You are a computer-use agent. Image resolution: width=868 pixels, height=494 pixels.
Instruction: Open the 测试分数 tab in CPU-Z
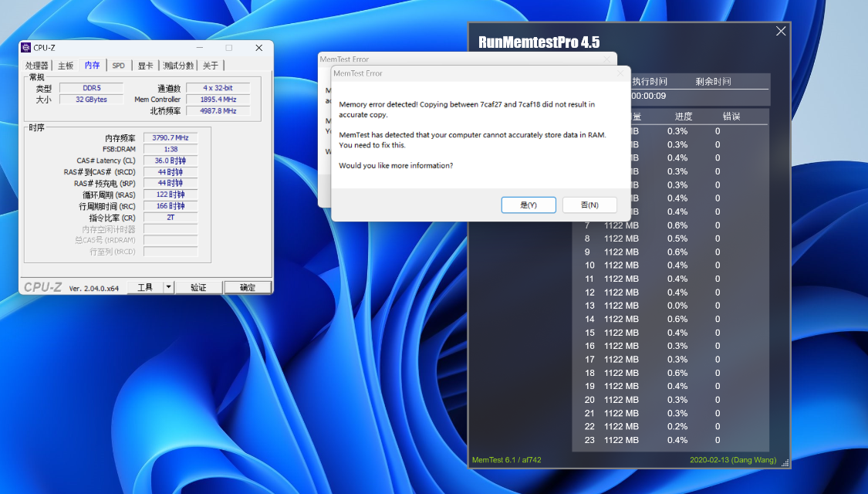177,66
